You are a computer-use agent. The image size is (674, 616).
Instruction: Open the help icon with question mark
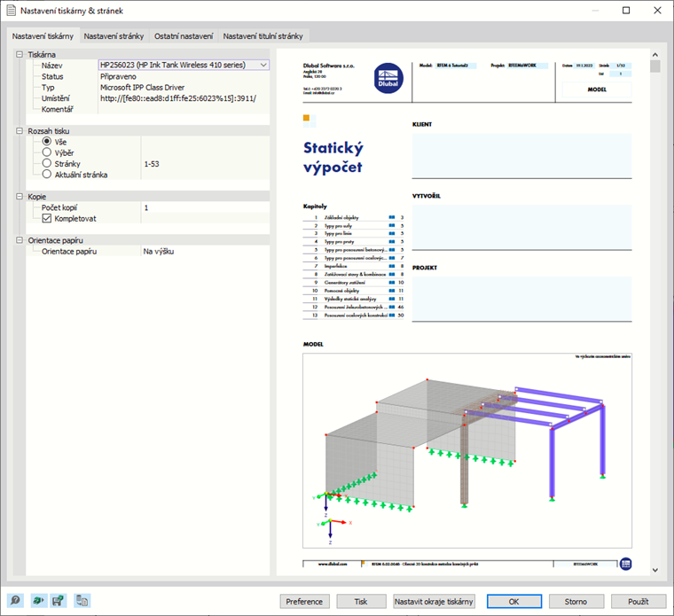coord(15,600)
